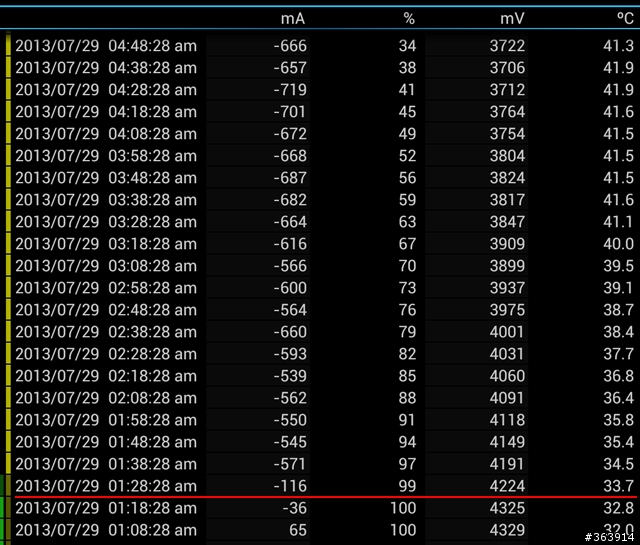640x545 pixels.
Task: Click the 65 mA current value
Action: (298, 530)
